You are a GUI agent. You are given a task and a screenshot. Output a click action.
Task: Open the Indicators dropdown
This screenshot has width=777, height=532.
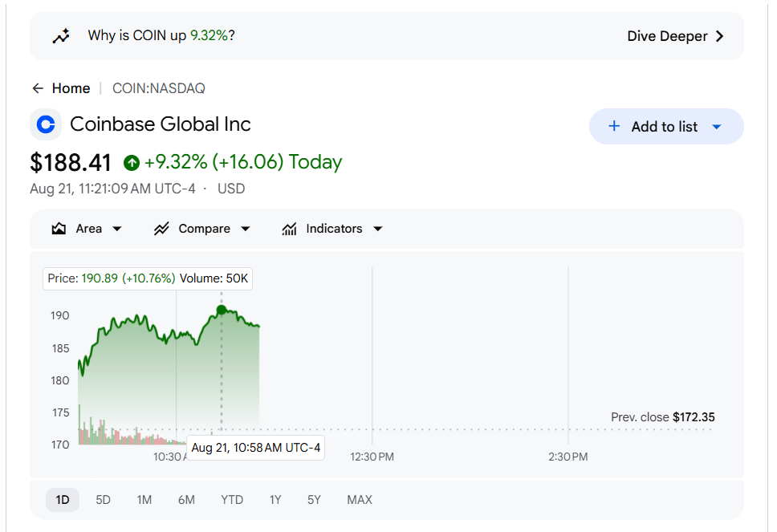[332, 229]
